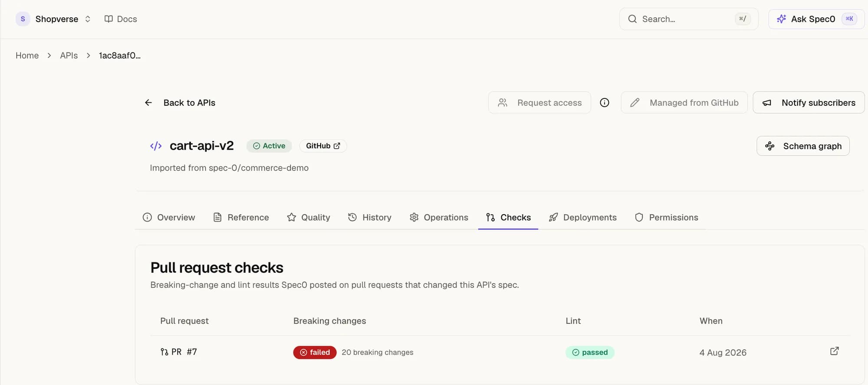868x385 pixels.
Task: Open PR #7 via external link icon
Action: (x=834, y=351)
